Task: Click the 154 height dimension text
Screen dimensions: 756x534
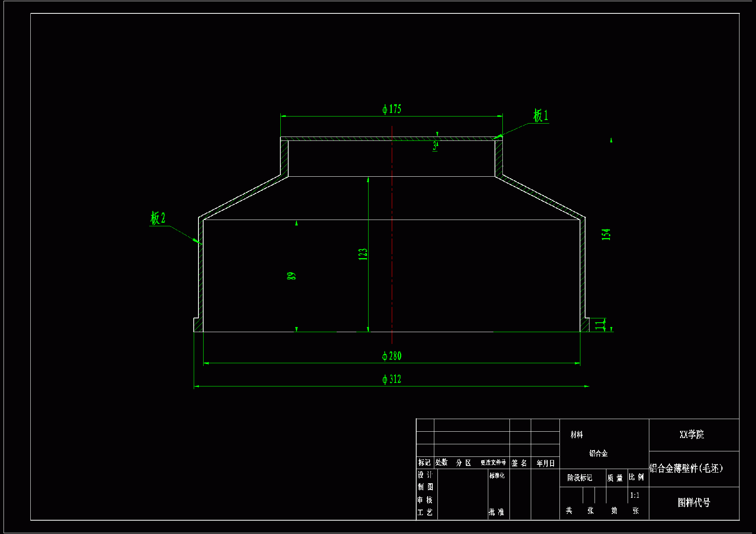Action: tap(606, 235)
